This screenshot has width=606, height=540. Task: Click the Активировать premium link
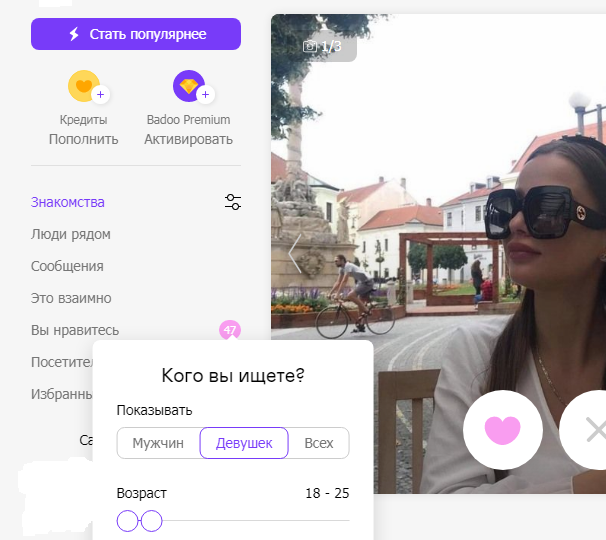(x=189, y=139)
